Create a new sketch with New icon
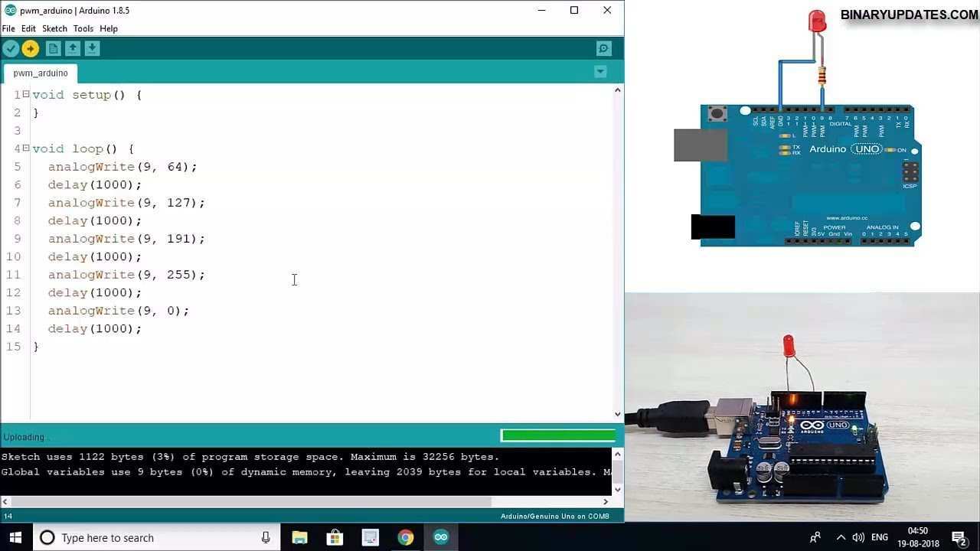Screen dimensions: 980x551 tap(53, 49)
